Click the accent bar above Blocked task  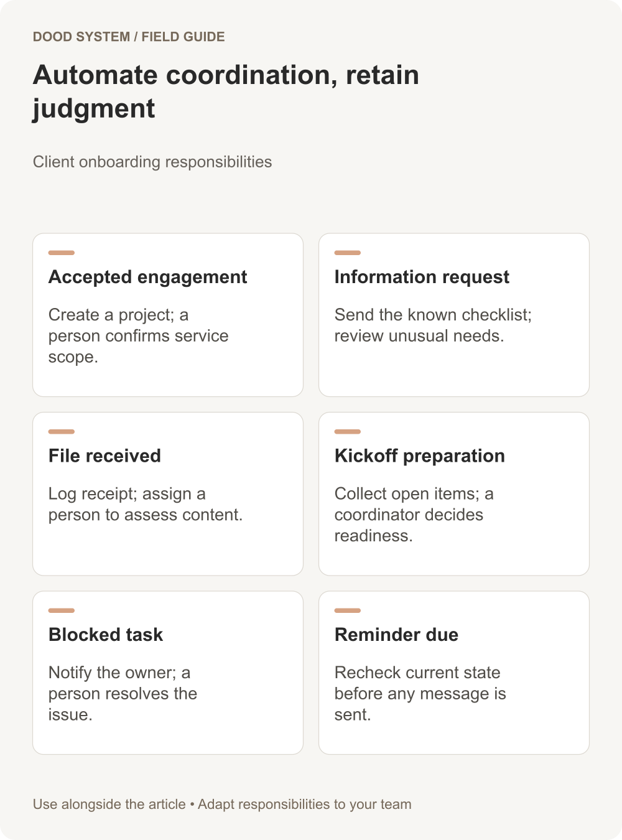pyautogui.click(x=62, y=610)
